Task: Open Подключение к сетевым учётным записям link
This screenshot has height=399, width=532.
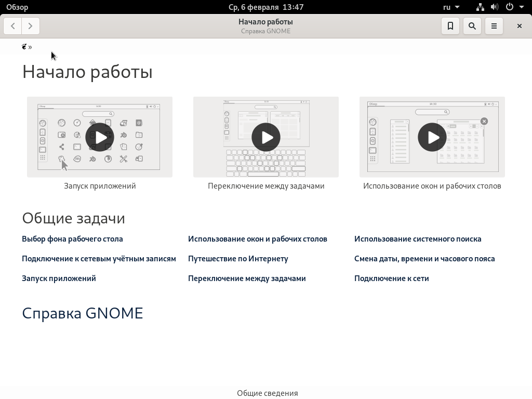Action: pyautogui.click(x=99, y=259)
